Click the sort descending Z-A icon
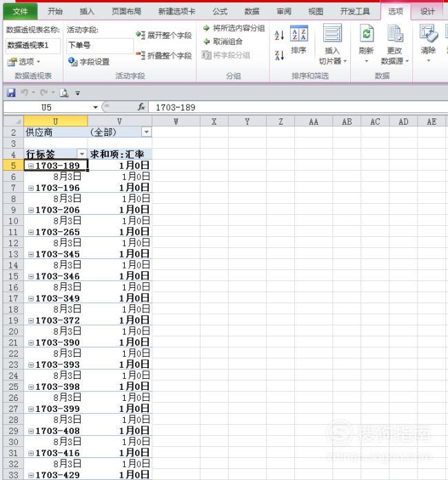The height and width of the screenshot is (480, 448). pos(279,55)
